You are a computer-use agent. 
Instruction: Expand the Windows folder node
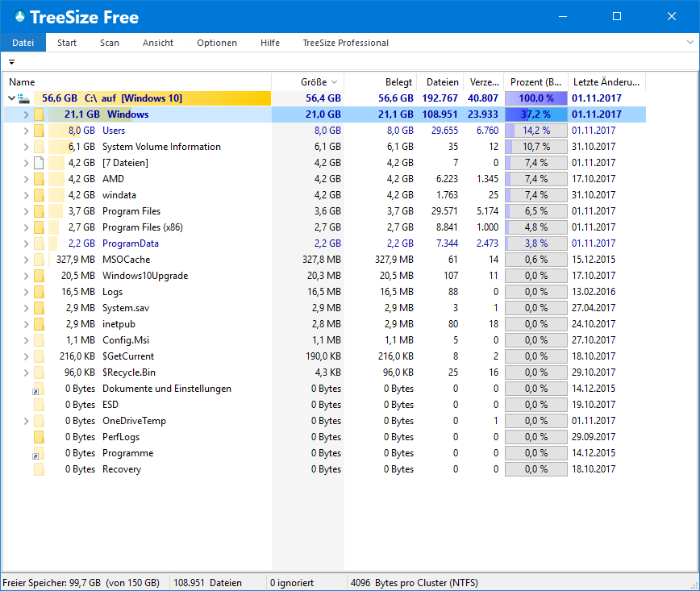point(26,114)
